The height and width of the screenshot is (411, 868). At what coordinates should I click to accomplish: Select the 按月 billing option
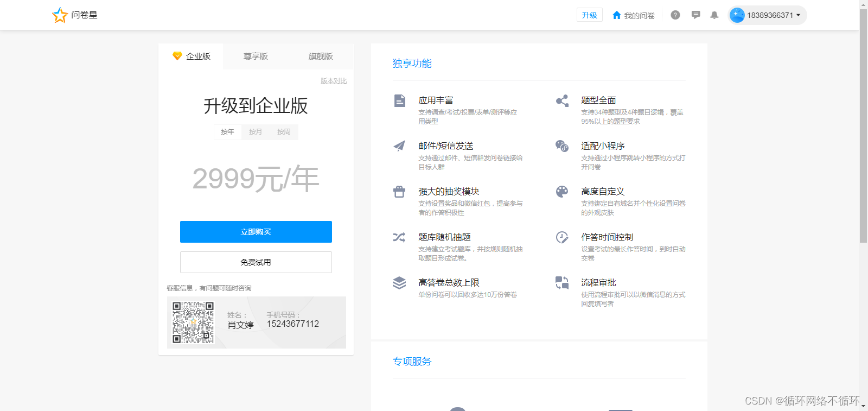256,132
